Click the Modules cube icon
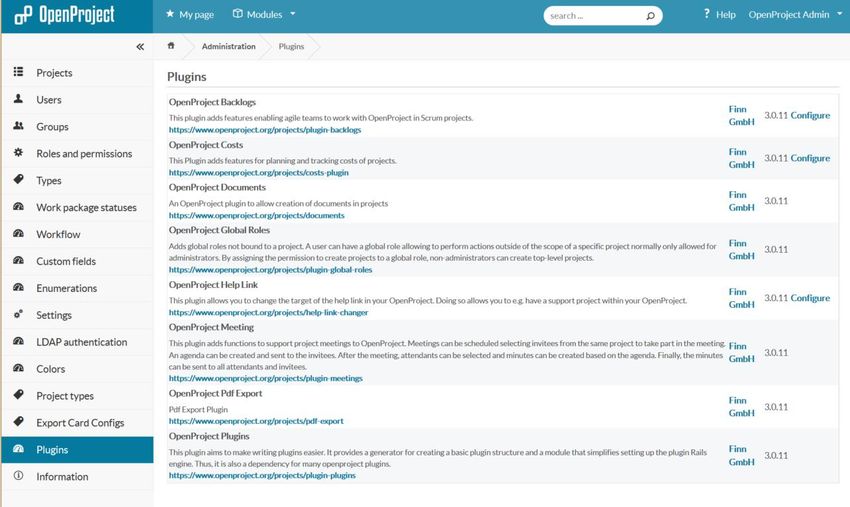The image size is (850, 507). point(237,14)
